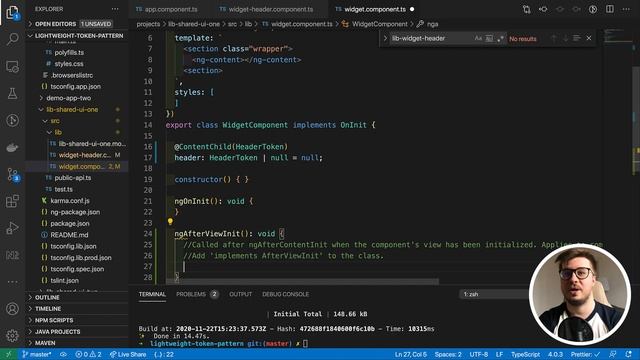
Task: Open the Manage gear menu
Action: (x=13, y=336)
